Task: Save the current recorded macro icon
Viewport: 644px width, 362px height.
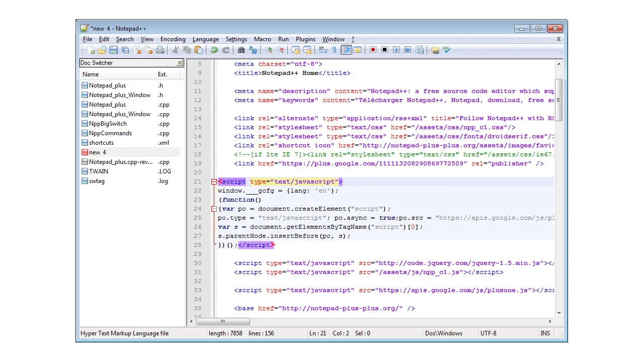Action: tap(420, 50)
